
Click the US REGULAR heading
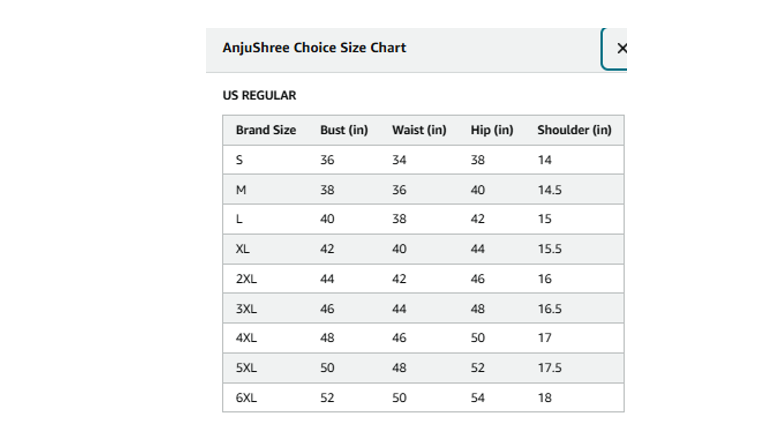[259, 95]
